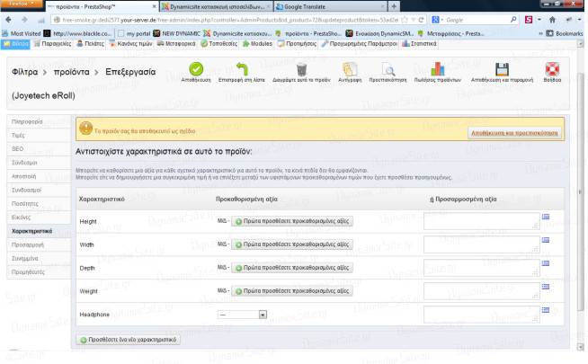Screen dimensions: 588x364
Task: Click the search magnifier in Google box
Action: click(x=513, y=20)
